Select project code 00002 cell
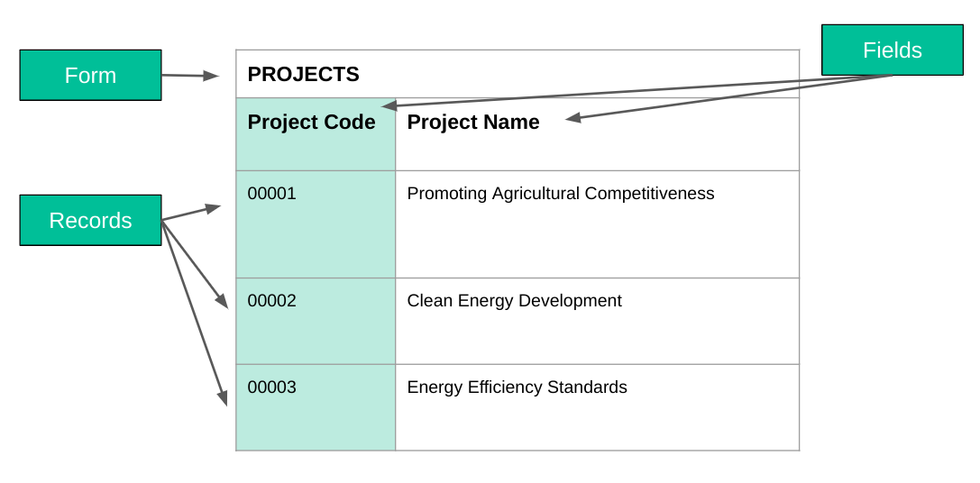The image size is (980, 483). coord(316,321)
